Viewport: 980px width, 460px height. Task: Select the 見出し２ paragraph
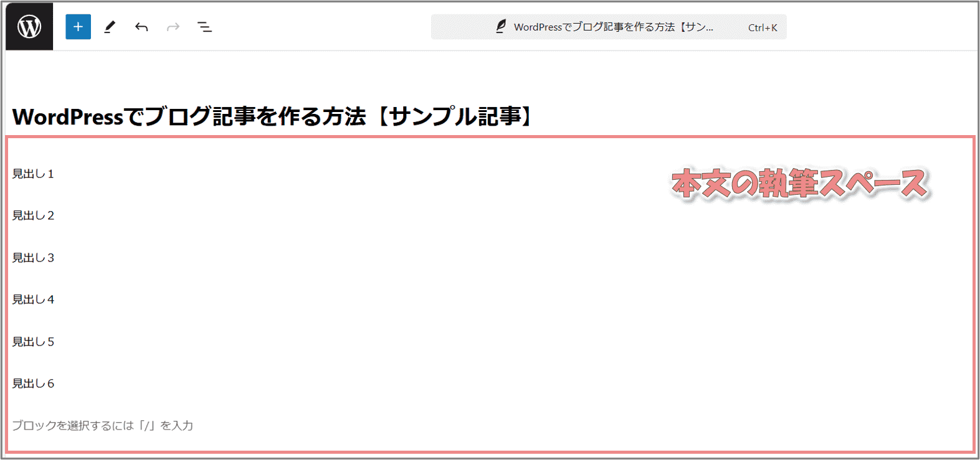coord(33,215)
